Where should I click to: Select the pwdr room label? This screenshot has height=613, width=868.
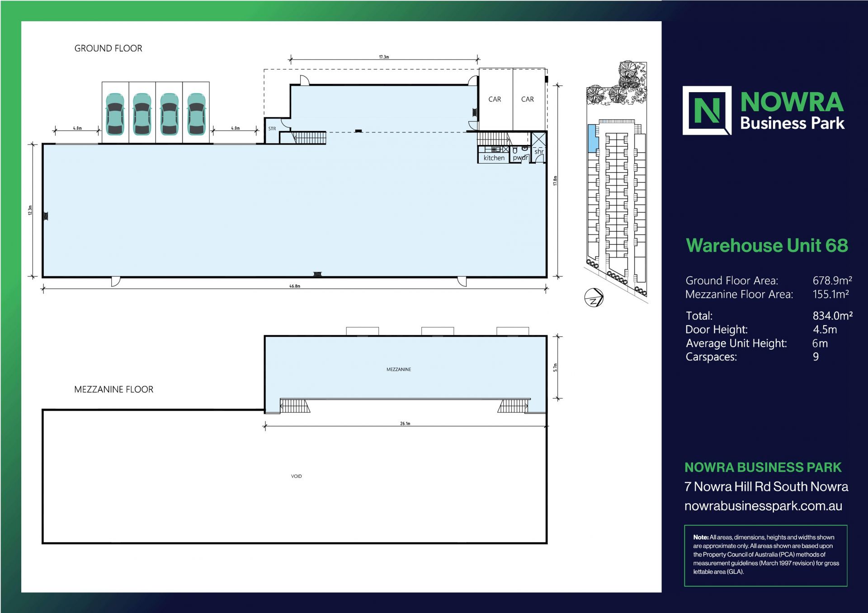pyautogui.click(x=520, y=158)
